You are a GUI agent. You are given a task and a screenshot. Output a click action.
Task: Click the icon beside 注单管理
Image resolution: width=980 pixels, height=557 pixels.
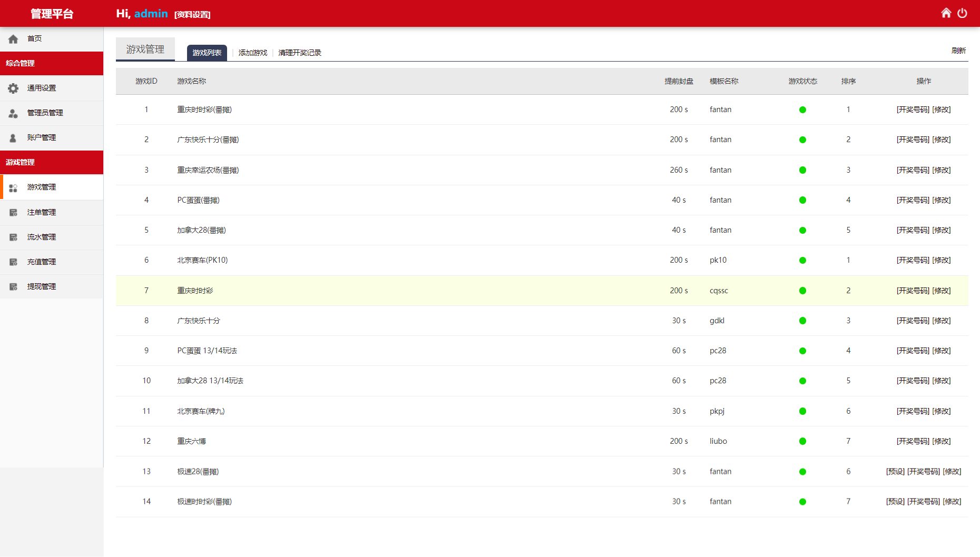(x=13, y=213)
